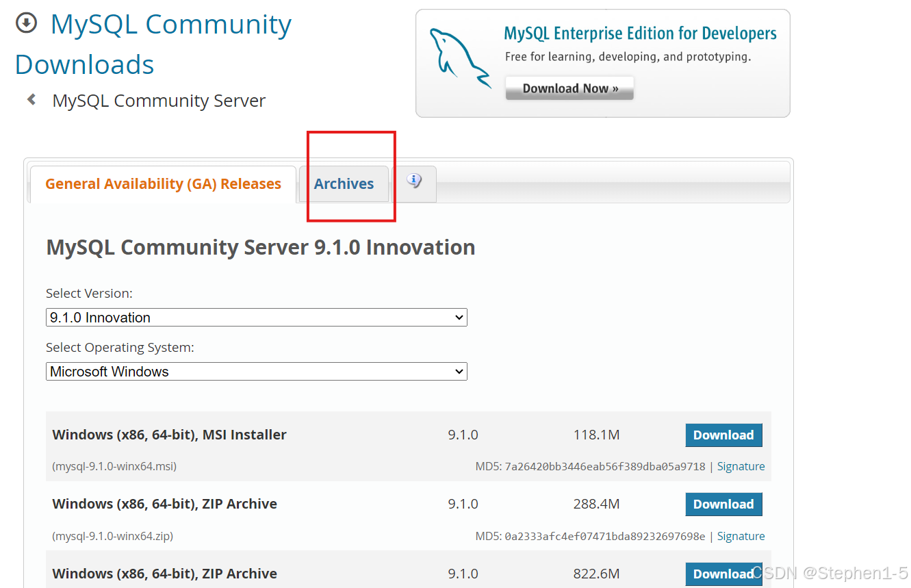Click MySQL Enterprise Edition for Developers title

[640, 34]
